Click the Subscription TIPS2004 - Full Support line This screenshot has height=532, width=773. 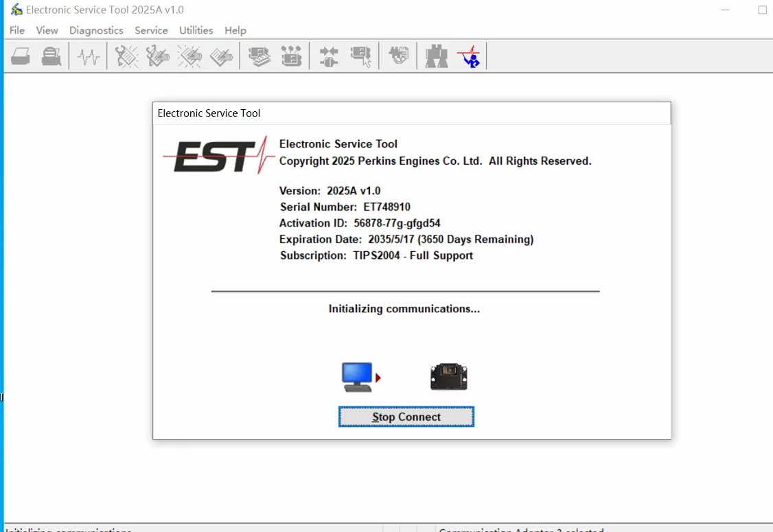click(377, 256)
